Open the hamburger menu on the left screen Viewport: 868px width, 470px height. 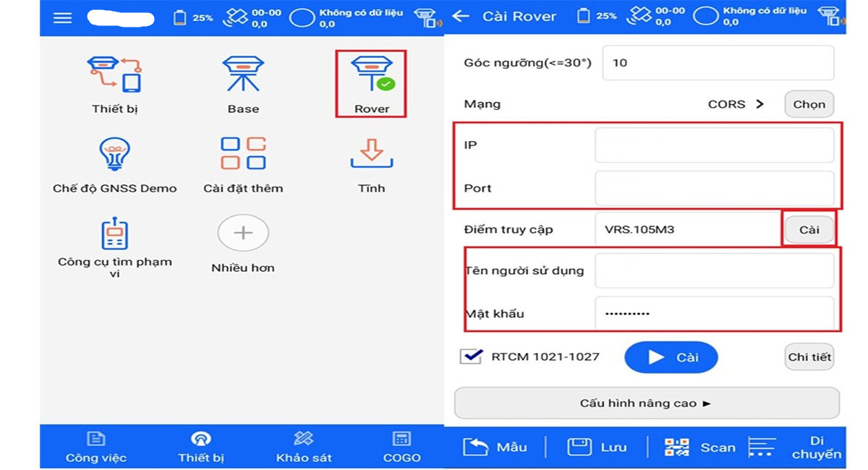coord(63,17)
